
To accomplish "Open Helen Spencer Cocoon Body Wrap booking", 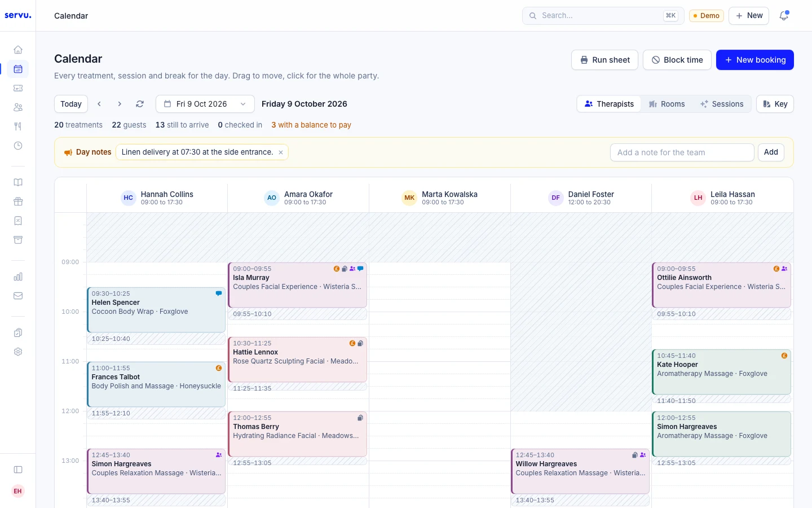I will click(x=156, y=310).
